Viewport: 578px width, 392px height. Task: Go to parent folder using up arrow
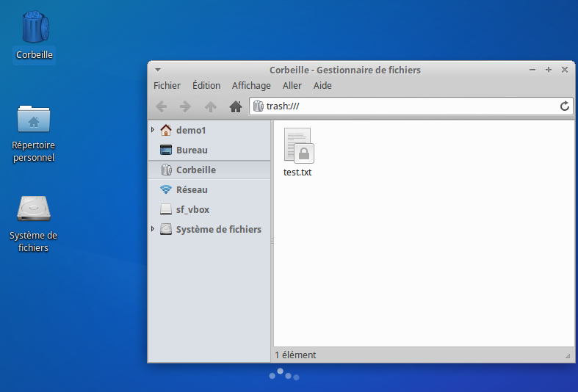(x=211, y=106)
